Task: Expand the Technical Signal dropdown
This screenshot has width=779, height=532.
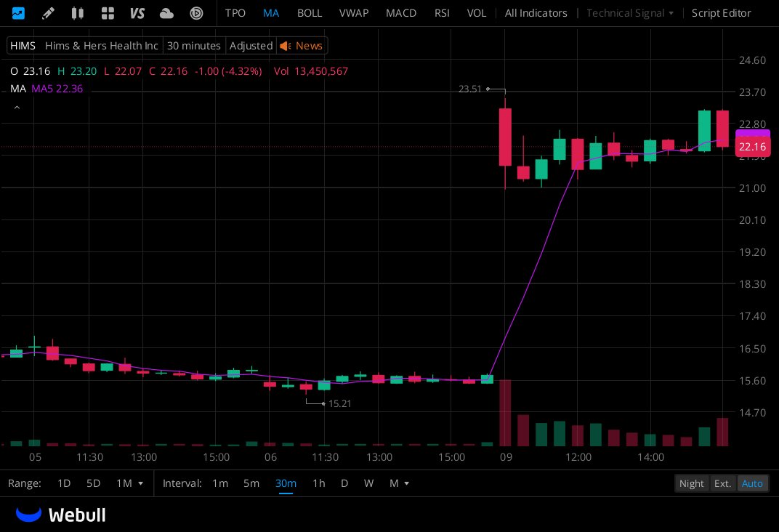Action: [x=629, y=13]
